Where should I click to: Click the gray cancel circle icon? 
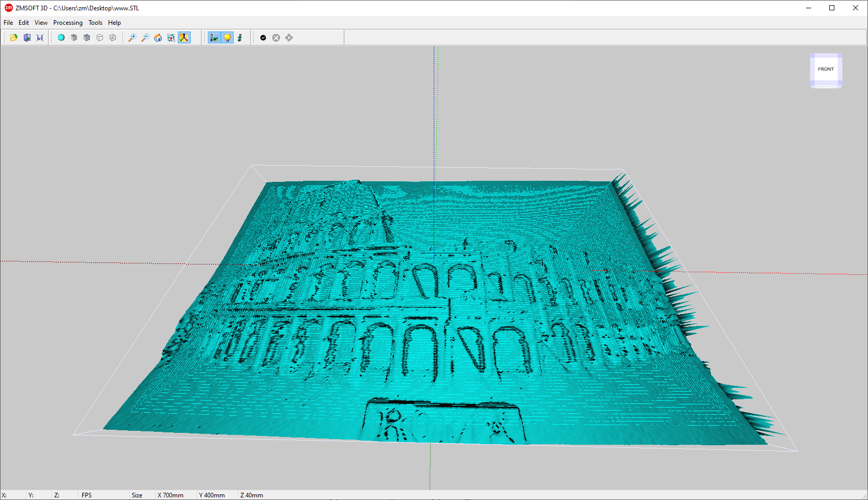[276, 38]
